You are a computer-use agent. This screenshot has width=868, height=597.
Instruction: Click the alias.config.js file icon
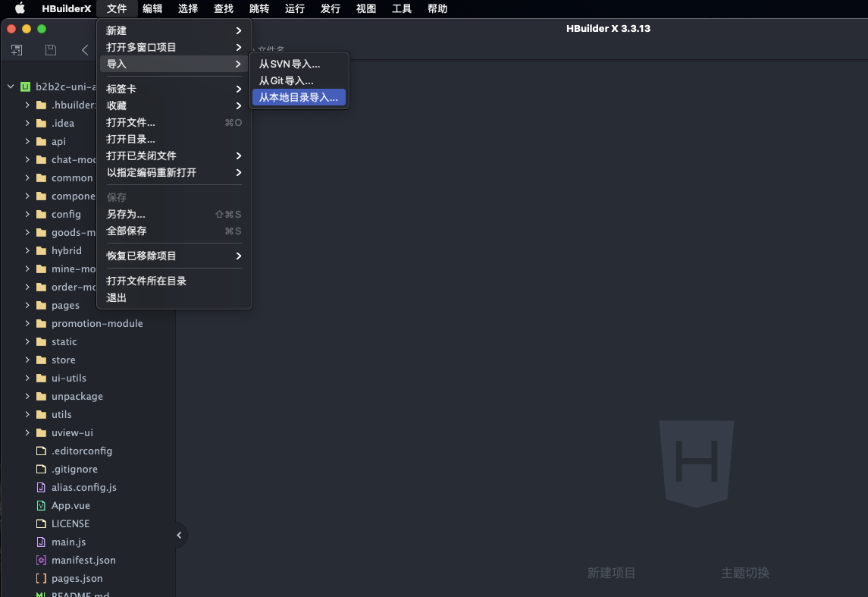point(41,487)
